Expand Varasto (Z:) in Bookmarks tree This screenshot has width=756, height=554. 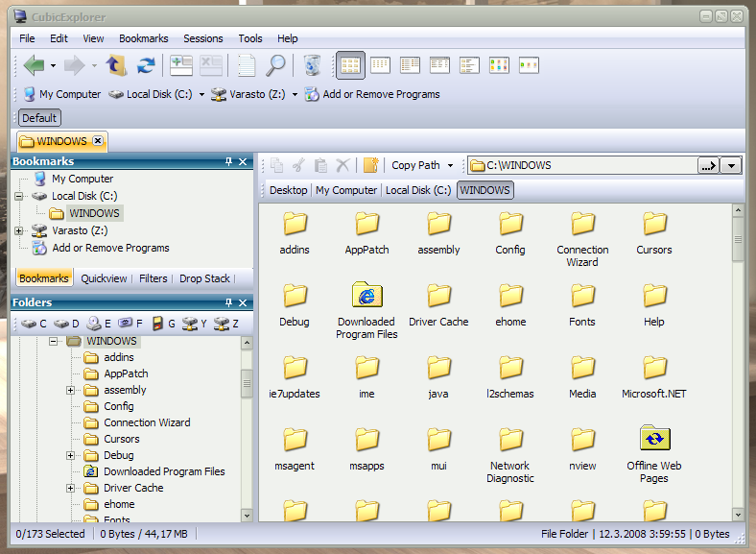[19, 230]
